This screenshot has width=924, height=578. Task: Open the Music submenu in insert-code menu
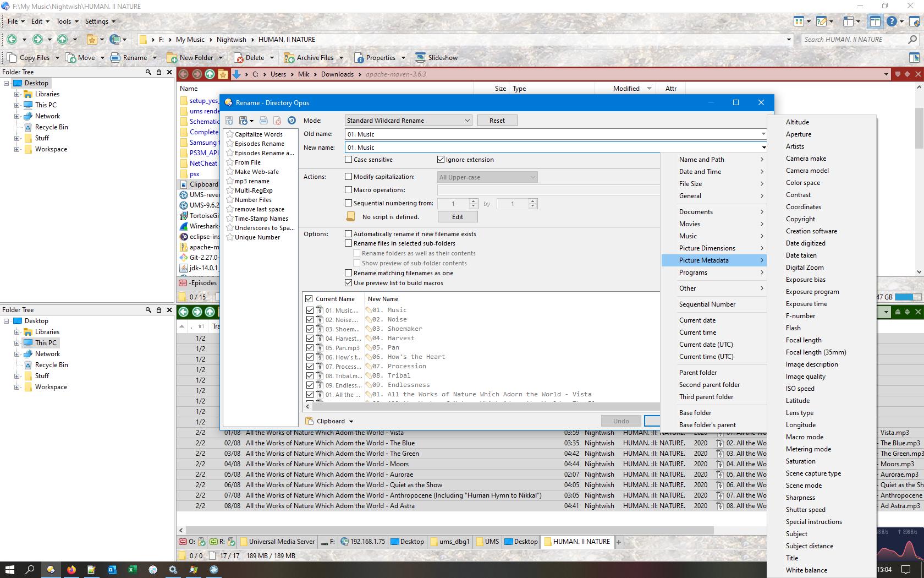click(x=714, y=236)
